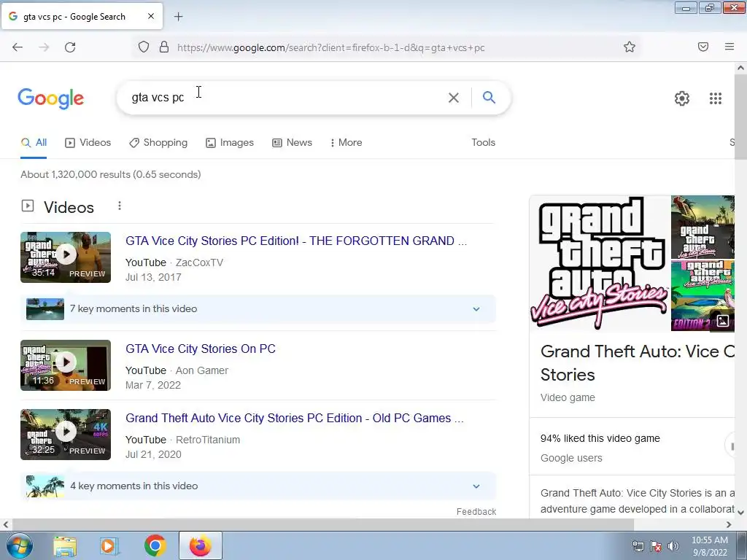Click the Firefox taskbar icon
Screen dimensions: 747x560
click(x=200, y=545)
